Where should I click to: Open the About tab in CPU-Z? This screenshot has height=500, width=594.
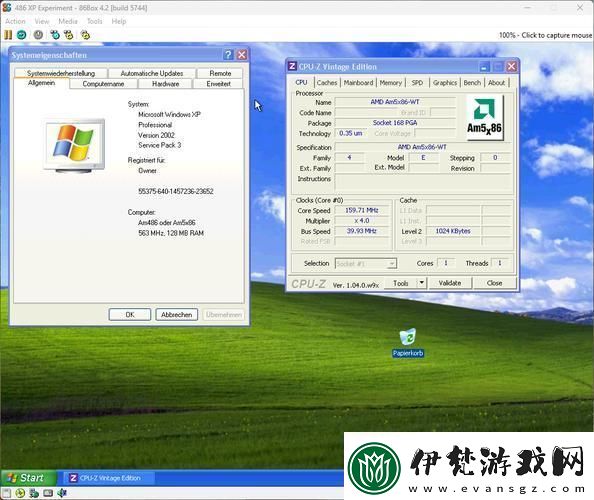496,83
